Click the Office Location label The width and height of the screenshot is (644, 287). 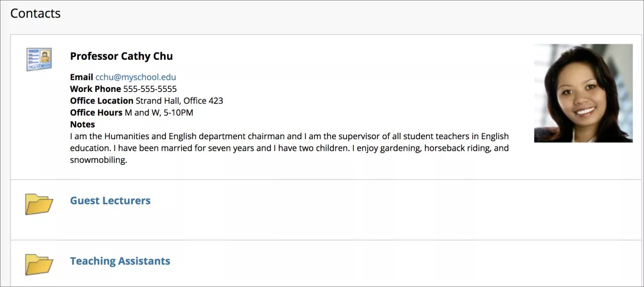click(102, 101)
